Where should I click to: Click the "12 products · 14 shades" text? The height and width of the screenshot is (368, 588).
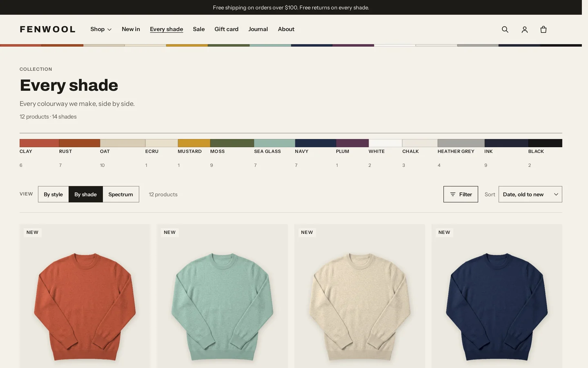pyautogui.click(x=48, y=117)
